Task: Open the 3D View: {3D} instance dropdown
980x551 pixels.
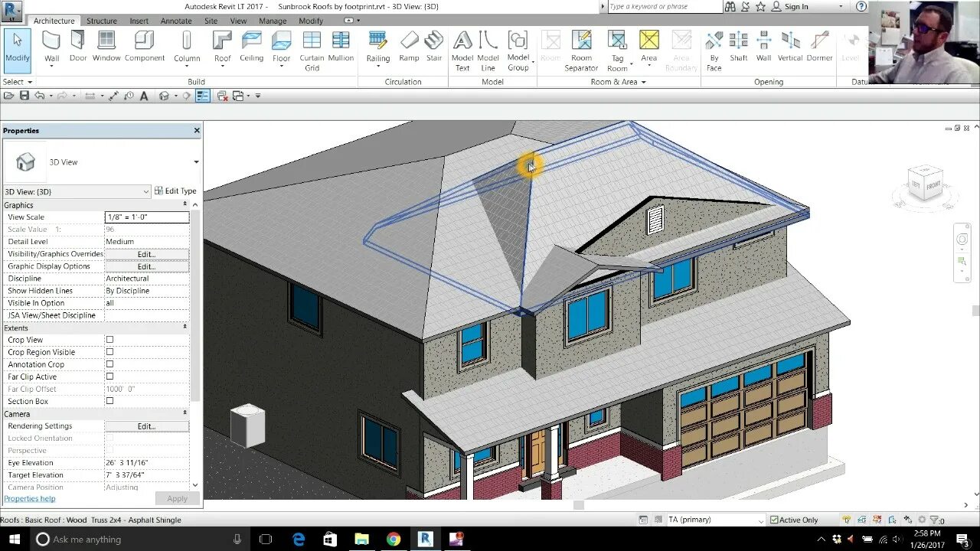Action: tap(146, 191)
